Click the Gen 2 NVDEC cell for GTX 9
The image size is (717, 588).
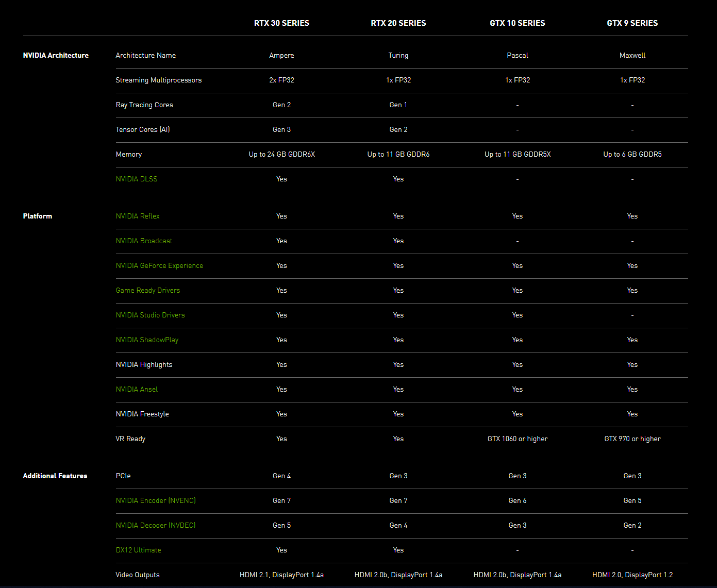coord(632,525)
